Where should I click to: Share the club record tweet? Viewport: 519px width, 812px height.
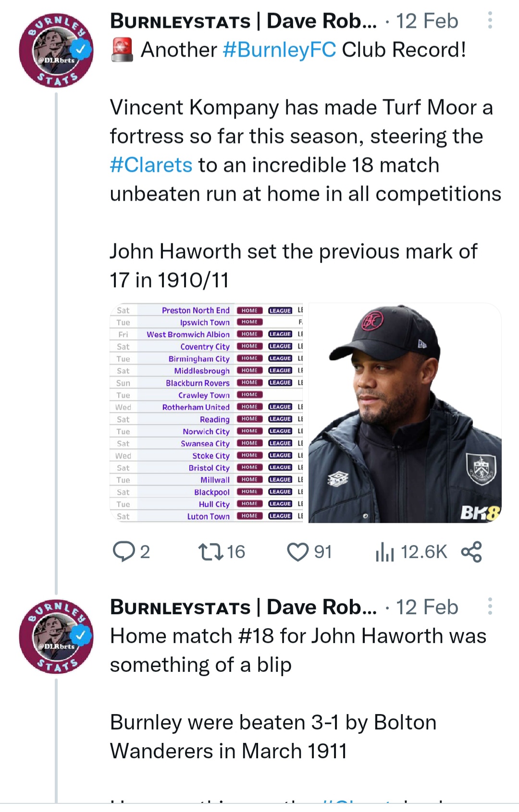(x=471, y=552)
